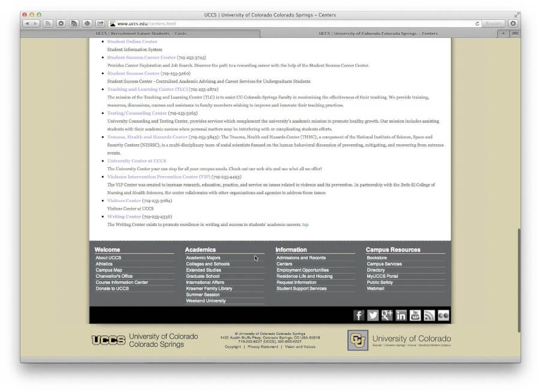
Task: Jump to top via the 'top' link
Action: pyautogui.click(x=305, y=225)
